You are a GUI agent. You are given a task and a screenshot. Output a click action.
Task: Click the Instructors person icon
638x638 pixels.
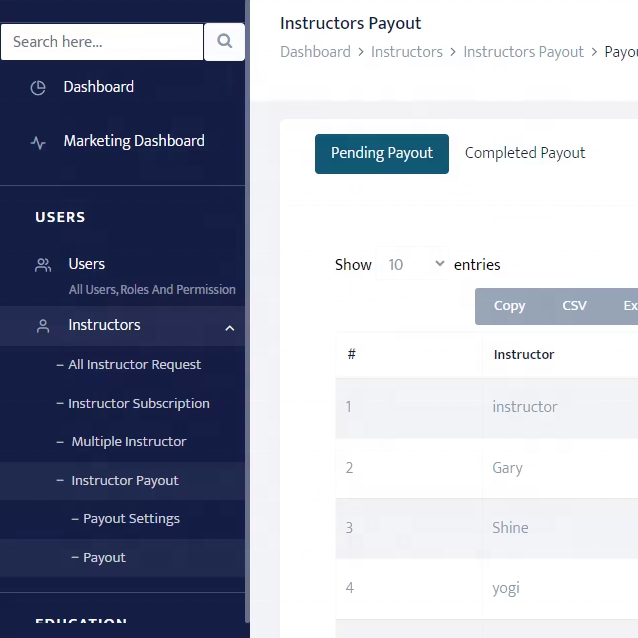[x=43, y=326]
